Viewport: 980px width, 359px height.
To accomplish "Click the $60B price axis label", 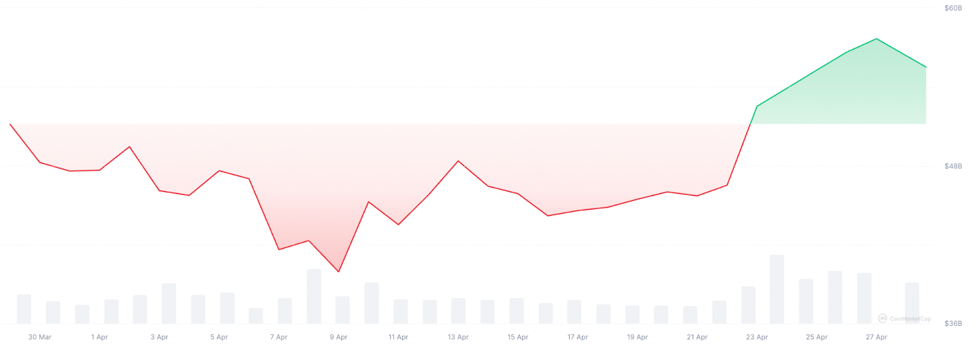I will 953,8.
